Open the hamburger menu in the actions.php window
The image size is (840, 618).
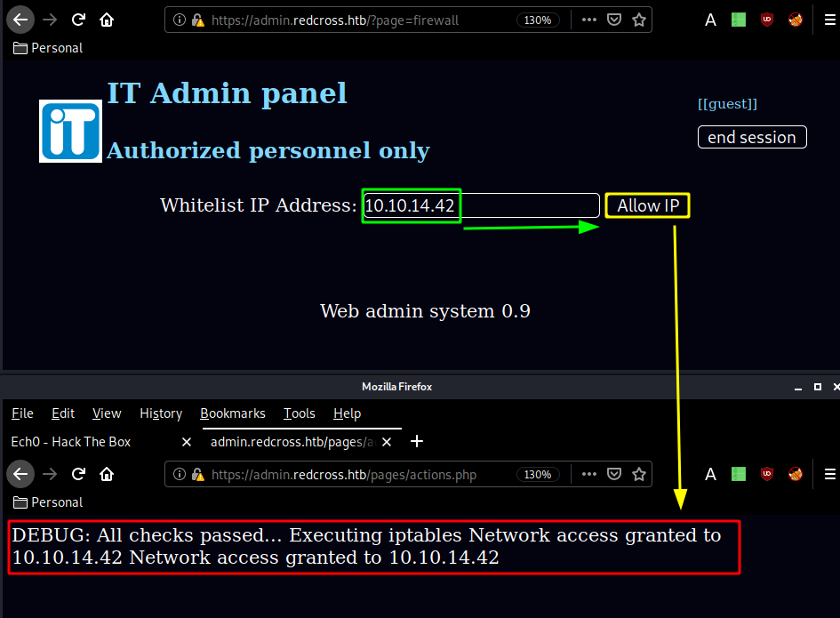coord(830,474)
